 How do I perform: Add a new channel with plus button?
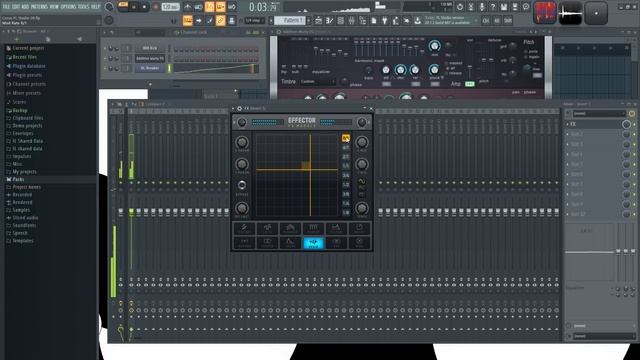click(150, 84)
